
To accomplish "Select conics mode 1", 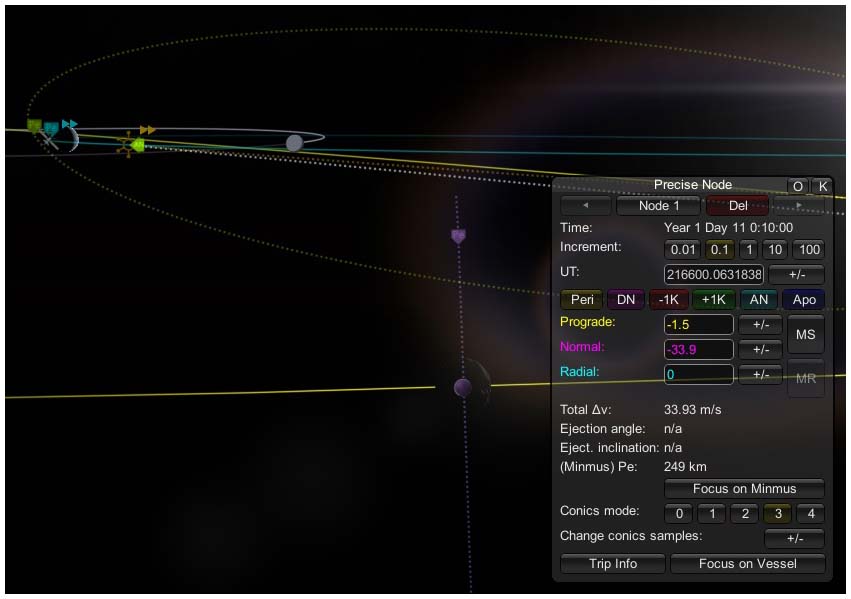I will coord(712,513).
